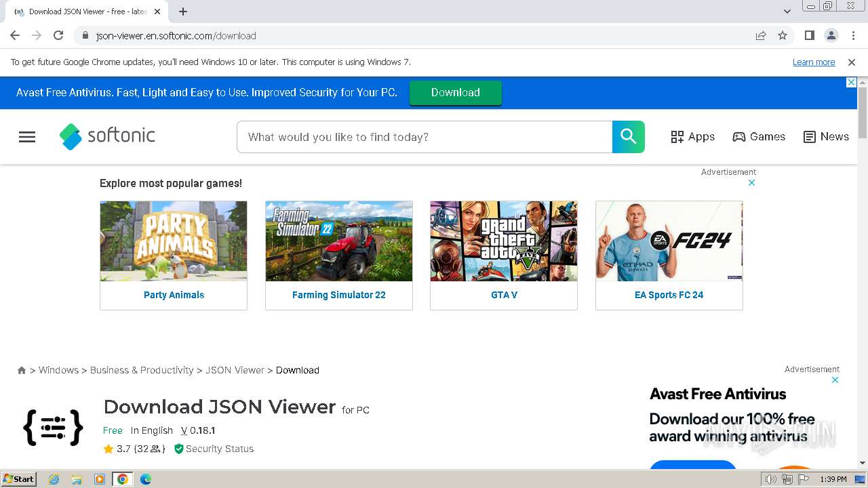This screenshot has width=868, height=488.
Task: Click the taskbar clock 1:39 PM
Action: coord(833,479)
